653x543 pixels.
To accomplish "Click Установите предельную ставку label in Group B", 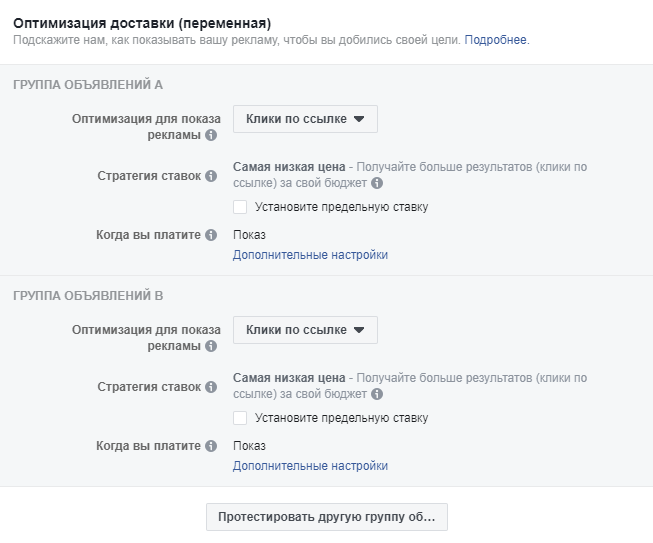I will pyautogui.click(x=341, y=418).
